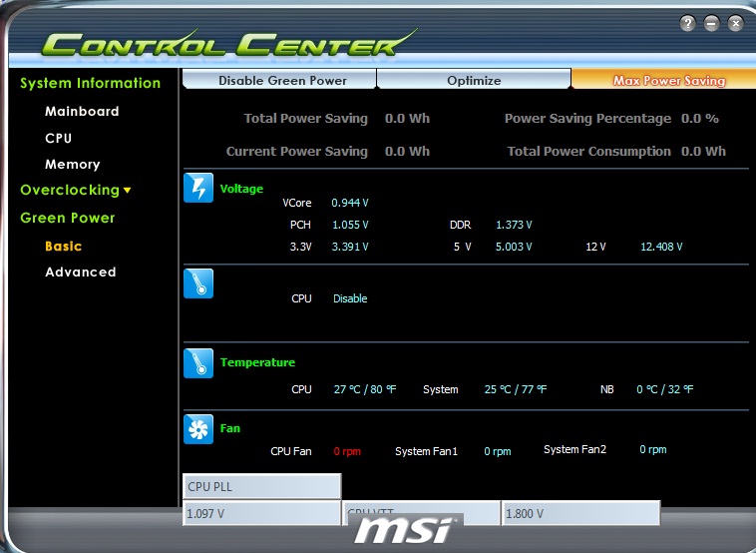Click the Temperature thermometer icon
The width and height of the screenshot is (756, 553).
click(198, 363)
